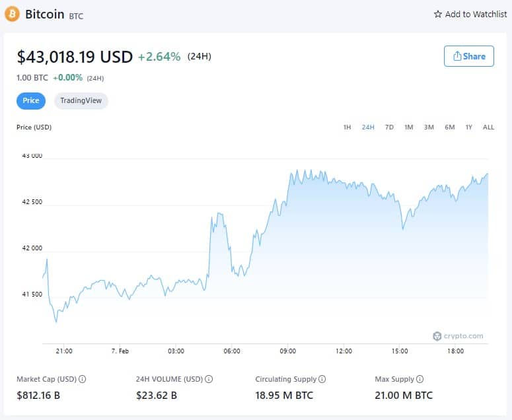Click the Share button
The width and height of the screenshot is (512, 420).
click(469, 56)
